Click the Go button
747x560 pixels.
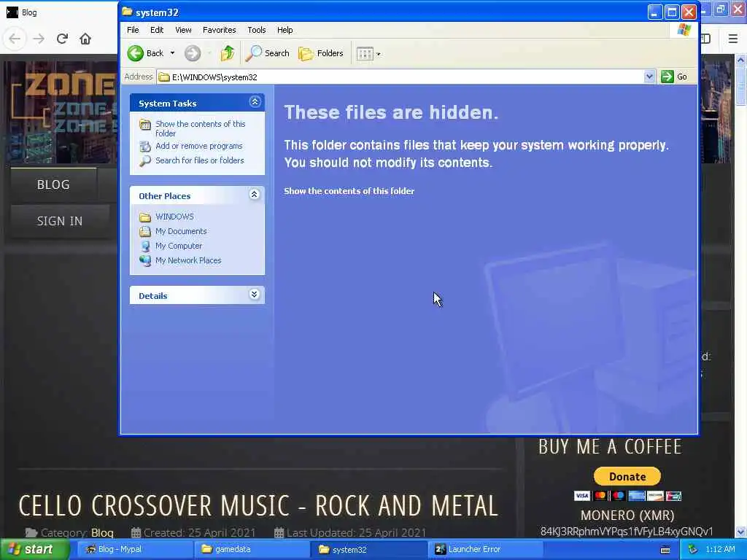point(675,77)
